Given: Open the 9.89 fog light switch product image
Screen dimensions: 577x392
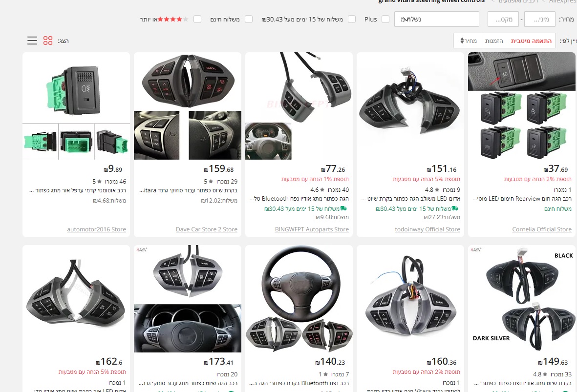Looking at the screenshot, I should point(76,106).
